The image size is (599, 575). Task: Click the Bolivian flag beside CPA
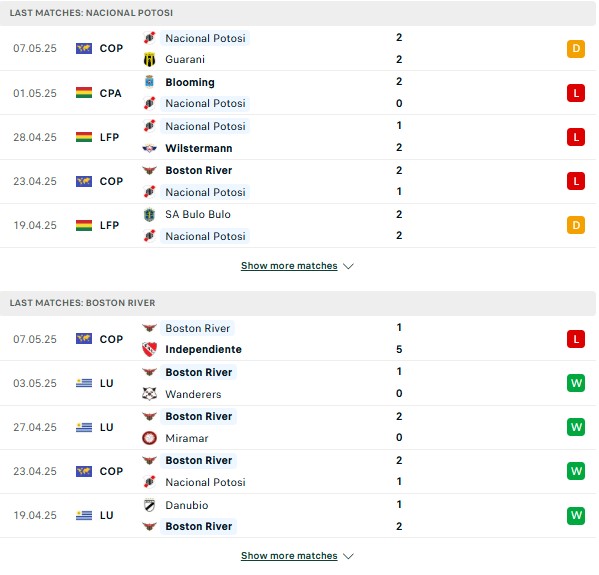(x=84, y=93)
